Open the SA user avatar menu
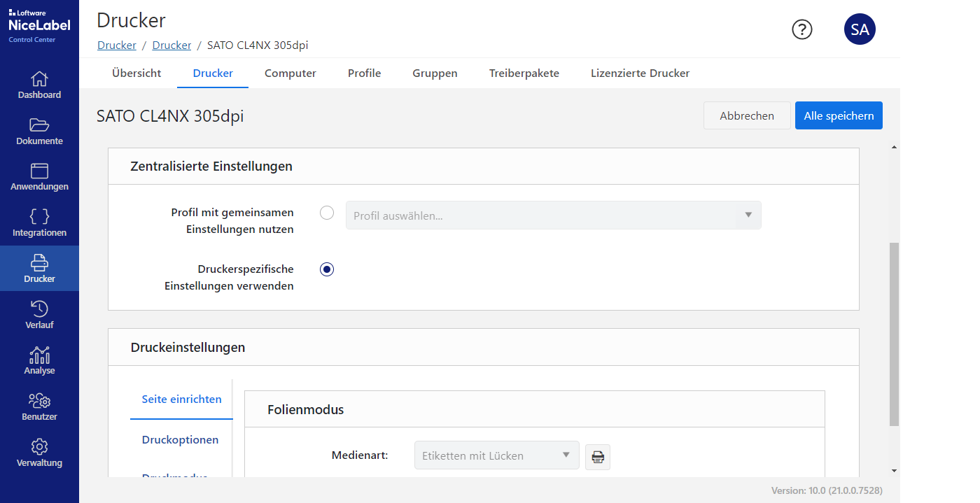The image size is (980, 503). [860, 29]
